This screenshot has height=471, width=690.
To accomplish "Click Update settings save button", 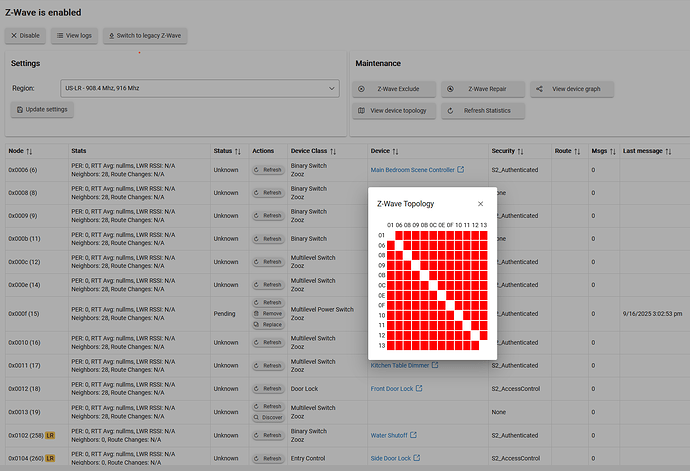I will tap(42, 109).
